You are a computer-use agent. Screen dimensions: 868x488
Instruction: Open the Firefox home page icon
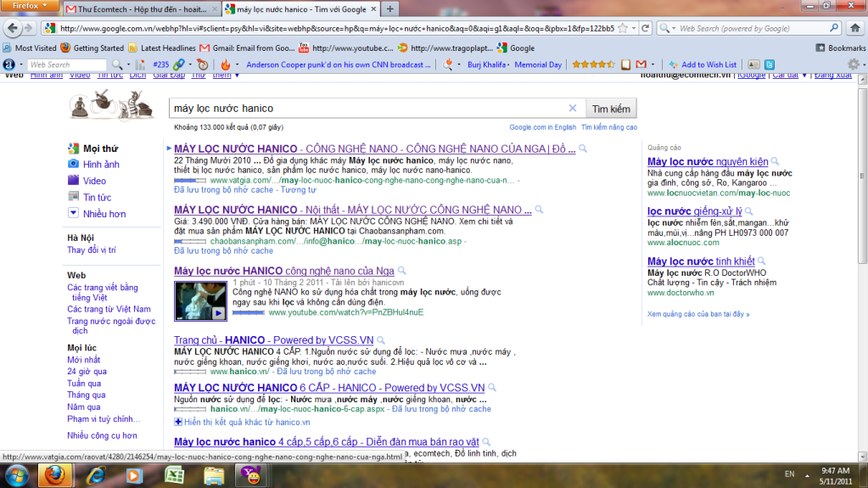coord(855,28)
